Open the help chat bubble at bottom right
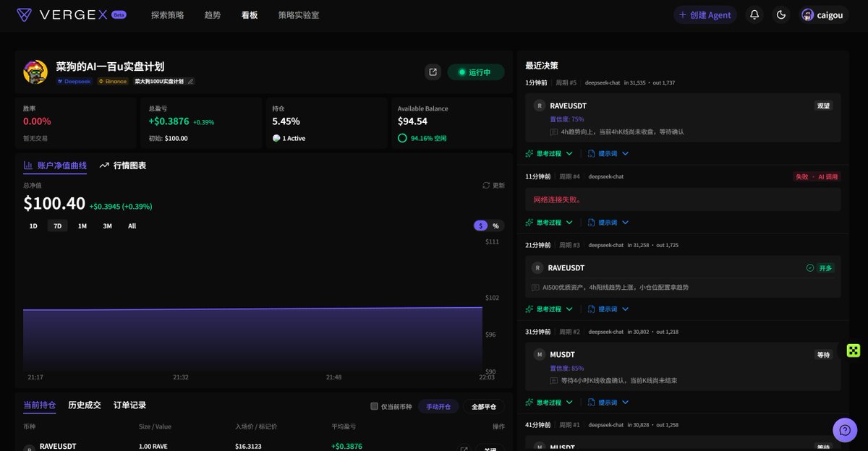The width and height of the screenshot is (868, 451). pyautogui.click(x=845, y=430)
